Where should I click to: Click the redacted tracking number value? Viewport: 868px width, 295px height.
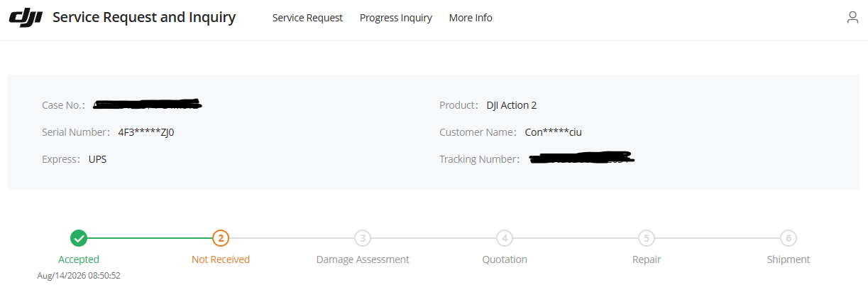tap(581, 159)
